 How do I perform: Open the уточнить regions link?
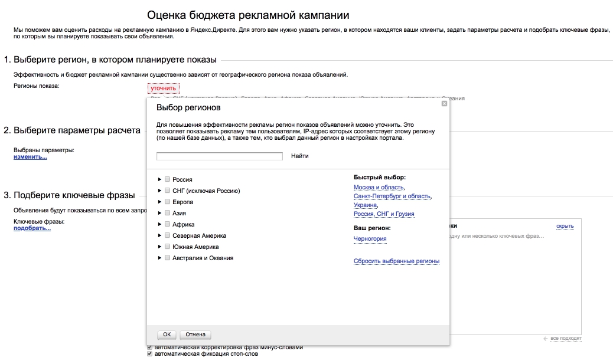(164, 88)
